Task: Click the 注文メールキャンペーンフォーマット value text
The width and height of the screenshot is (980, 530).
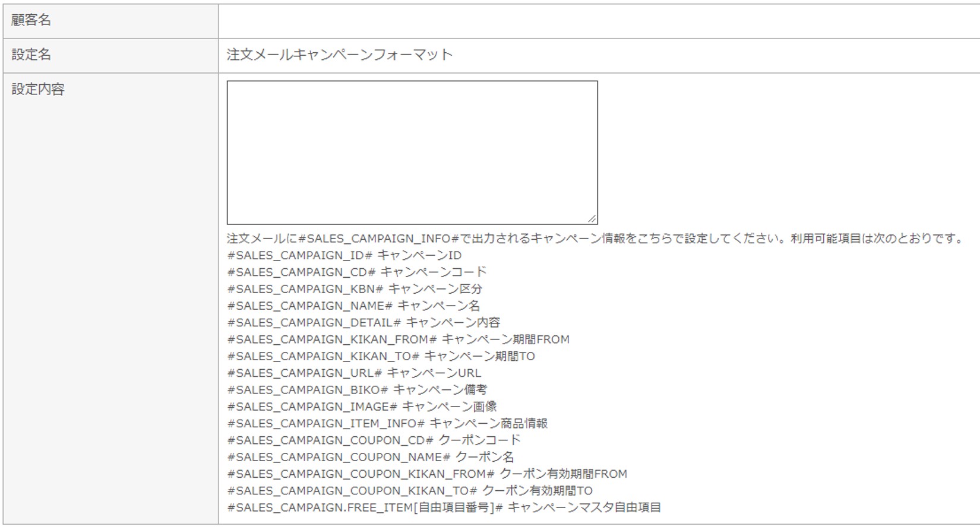Action: coord(340,55)
